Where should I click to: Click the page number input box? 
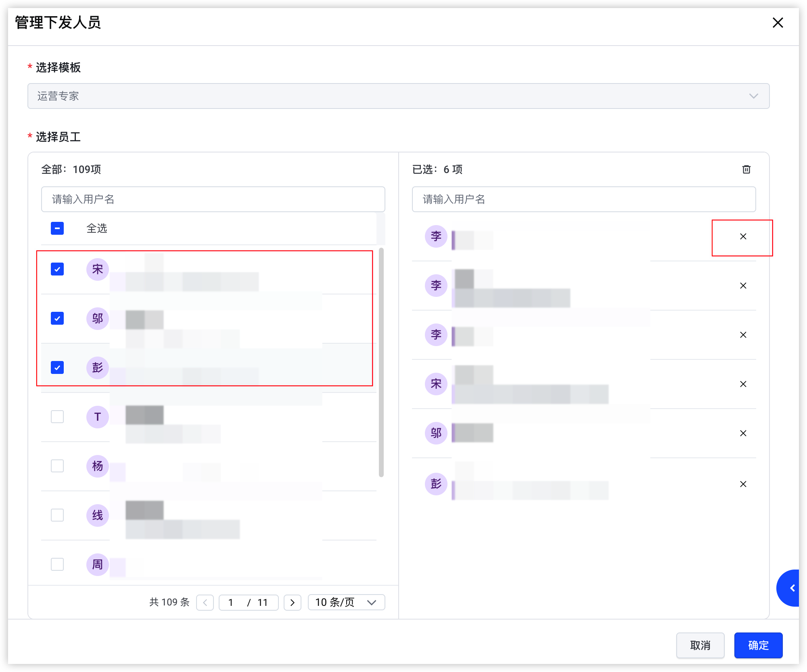[x=230, y=603]
